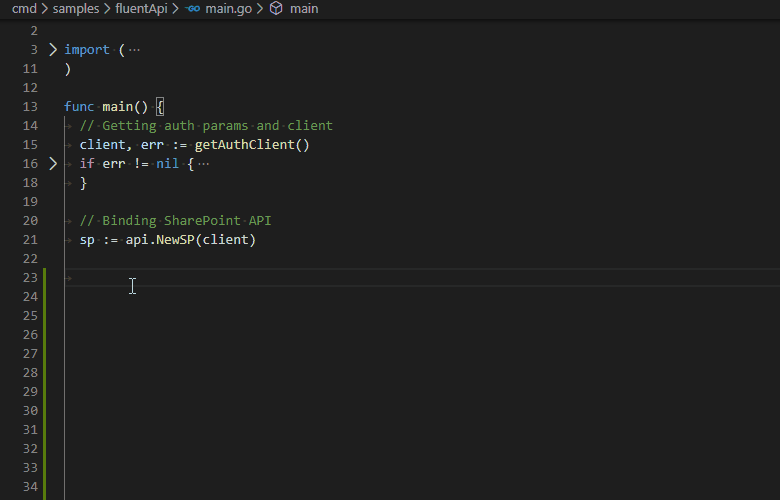This screenshot has width=780, height=500.
Task: Open the main.go breadcrumb segment
Action: click(228, 8)
